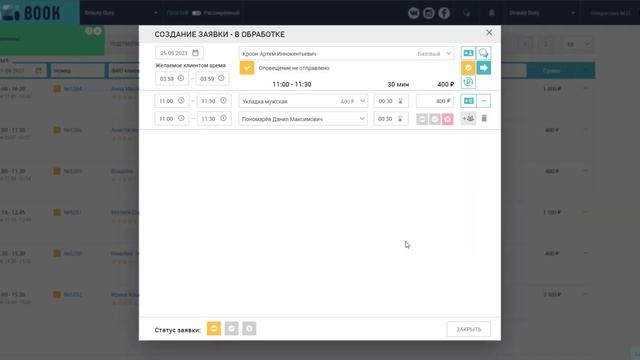Open the Укладка мужская service dropdown

pos(303,101)
